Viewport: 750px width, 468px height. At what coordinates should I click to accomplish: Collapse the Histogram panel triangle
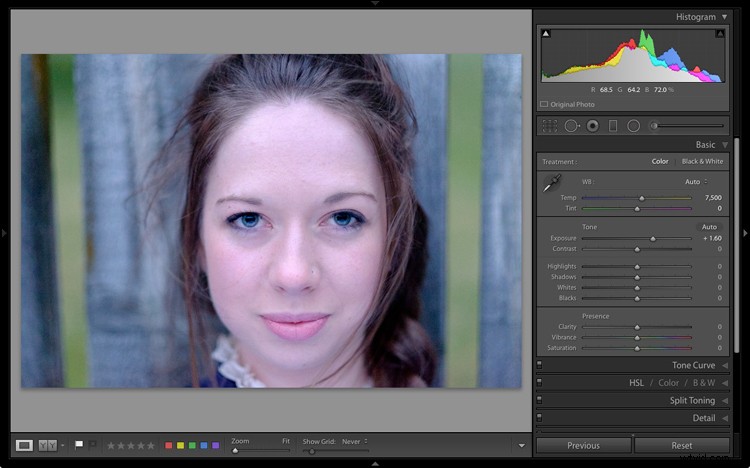(x=725, y=17)
